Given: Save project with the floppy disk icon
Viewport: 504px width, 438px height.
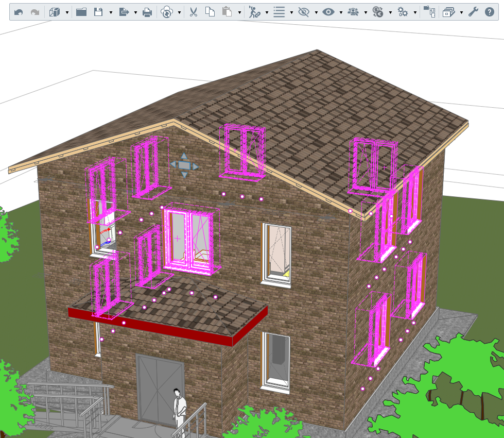Looking at the screenshot, I should [x=98, y=12].
